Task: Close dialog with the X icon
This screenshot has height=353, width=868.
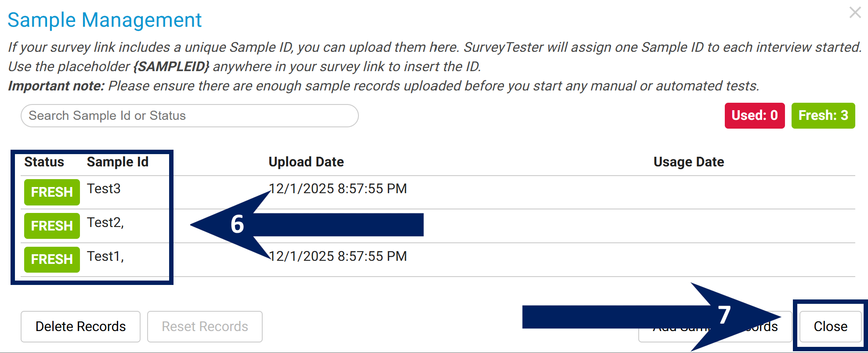Action: pyautogui.click(x=855, y=12)
